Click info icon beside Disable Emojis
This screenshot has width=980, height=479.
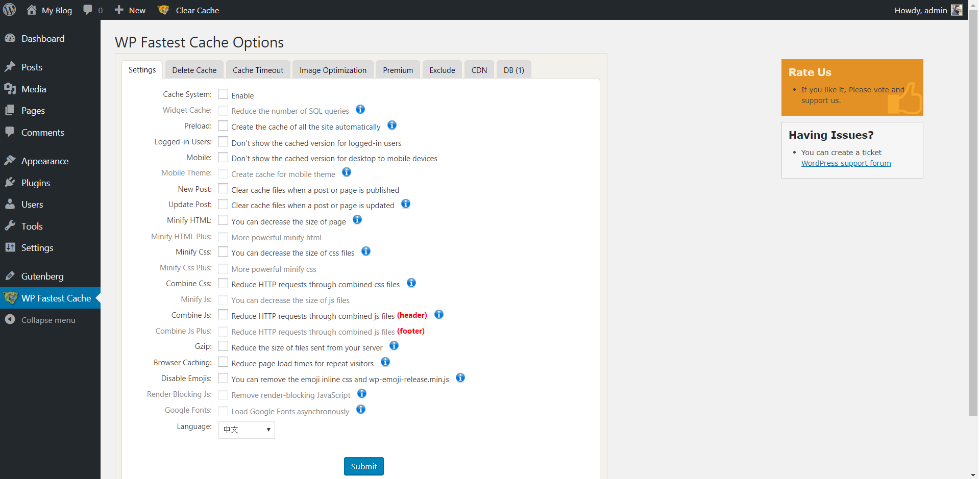[460, 377]
